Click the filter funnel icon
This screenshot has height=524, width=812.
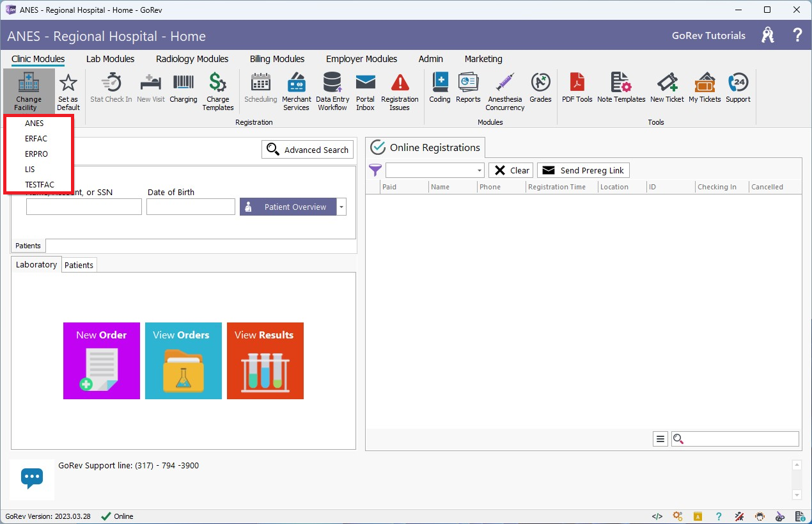click(x=375, y=170)
